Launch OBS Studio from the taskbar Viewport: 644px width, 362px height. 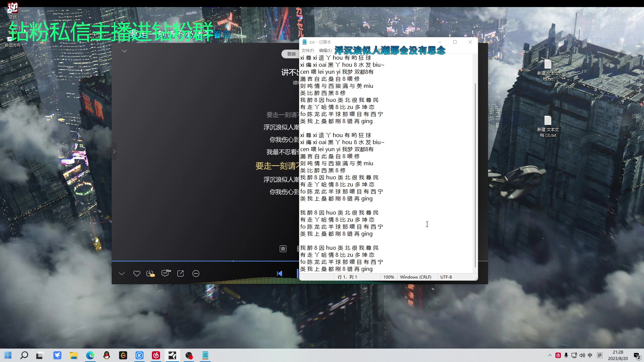point(189,356)
